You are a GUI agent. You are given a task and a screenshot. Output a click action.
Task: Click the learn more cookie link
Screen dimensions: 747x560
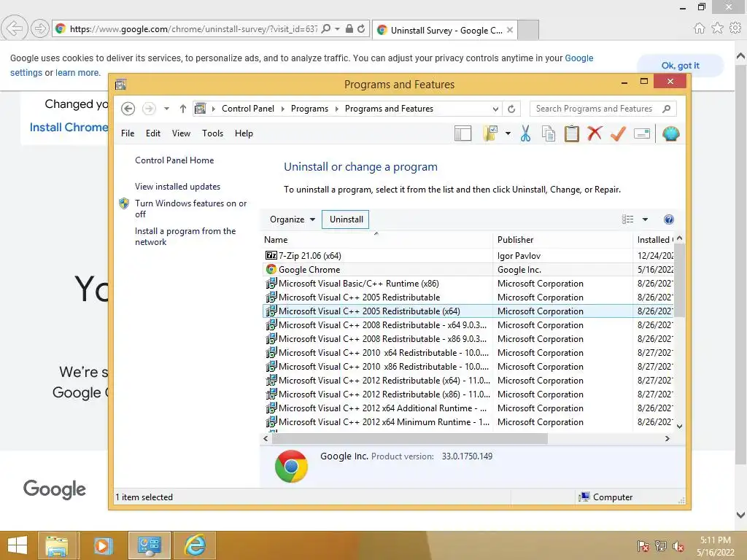[x=77, y=73]
